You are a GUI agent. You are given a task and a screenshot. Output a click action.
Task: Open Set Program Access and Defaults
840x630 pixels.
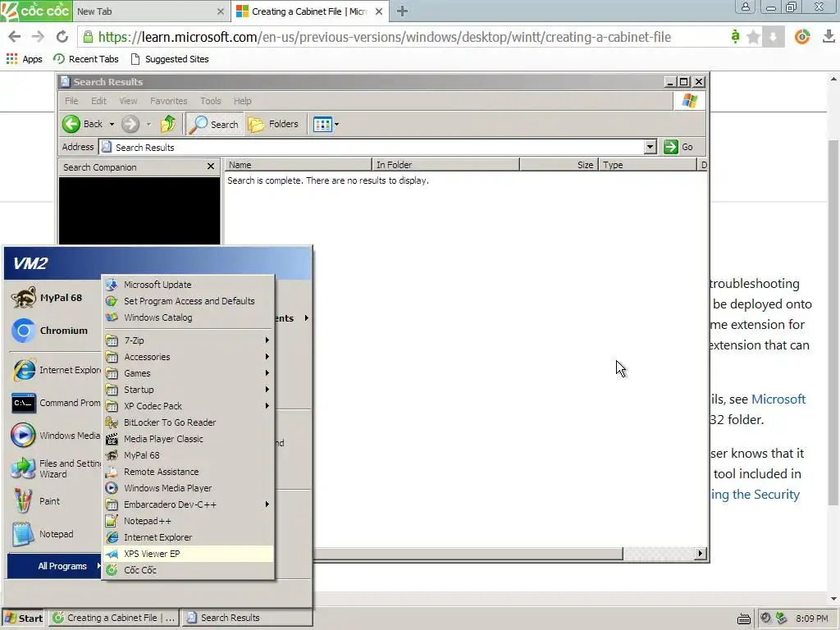click(188, 301)
